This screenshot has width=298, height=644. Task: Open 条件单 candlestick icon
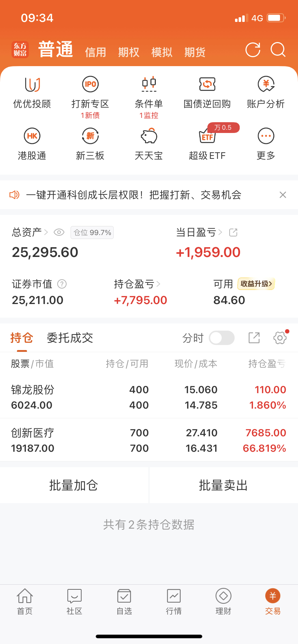pyautogui.click(x=149, y=84)
